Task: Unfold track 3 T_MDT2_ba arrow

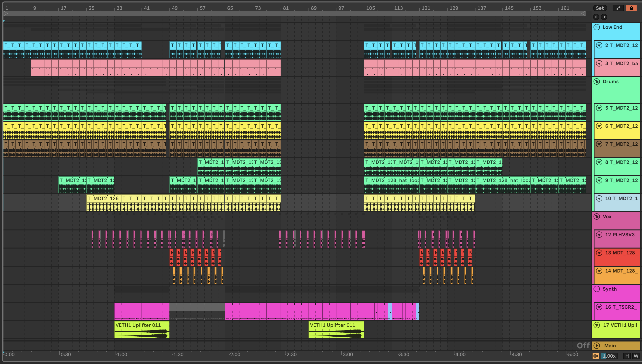Action: coord(599,64)
